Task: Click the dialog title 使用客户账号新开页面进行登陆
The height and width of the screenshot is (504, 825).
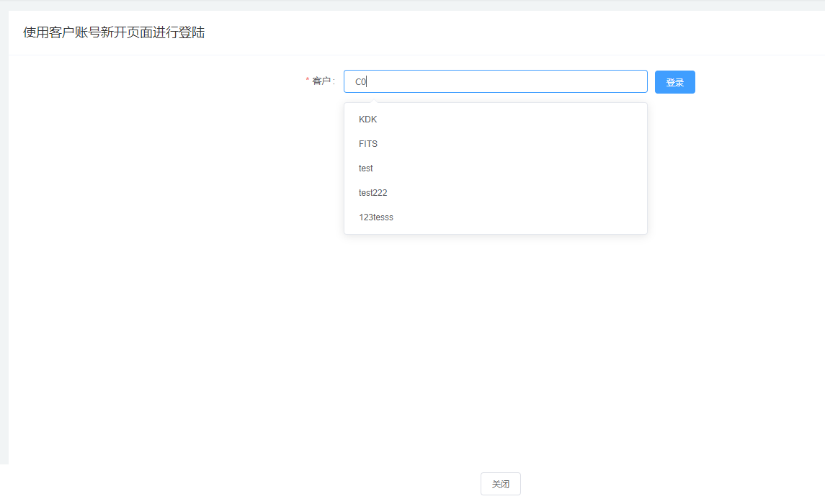Action: (x=114, y=32)
